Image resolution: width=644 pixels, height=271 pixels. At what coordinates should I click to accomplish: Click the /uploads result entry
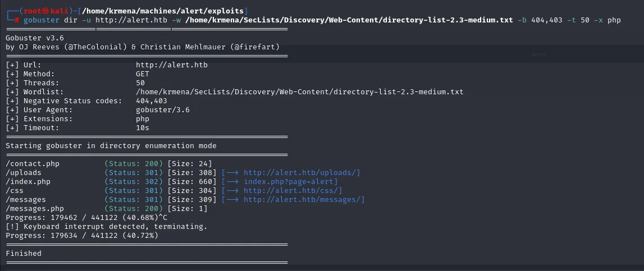coord(24,172)
